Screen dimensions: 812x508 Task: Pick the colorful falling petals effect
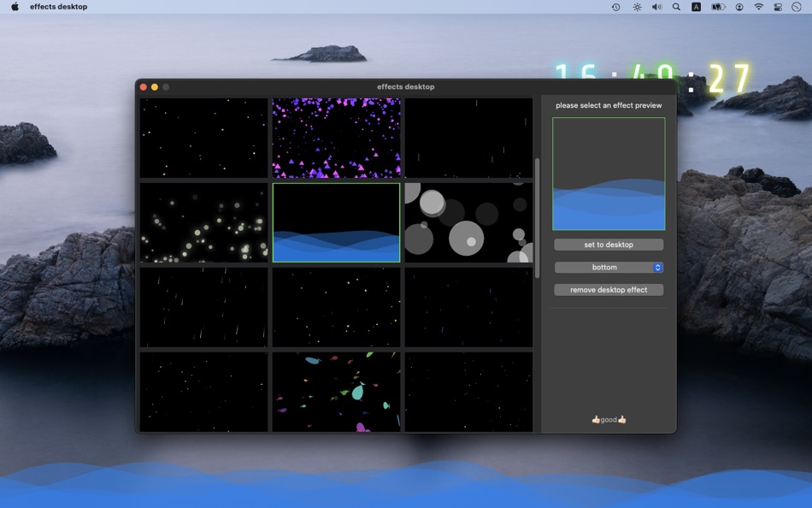click(336, 391)
